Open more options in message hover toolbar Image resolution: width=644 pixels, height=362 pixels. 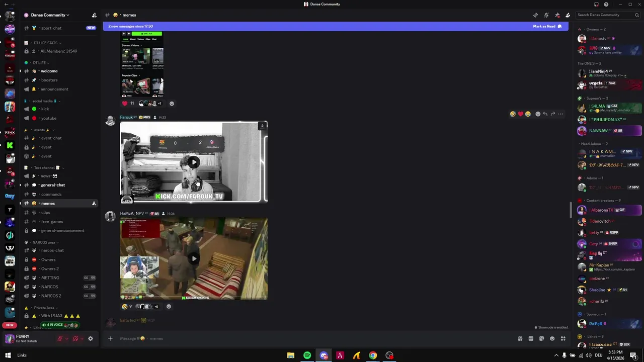560,114
